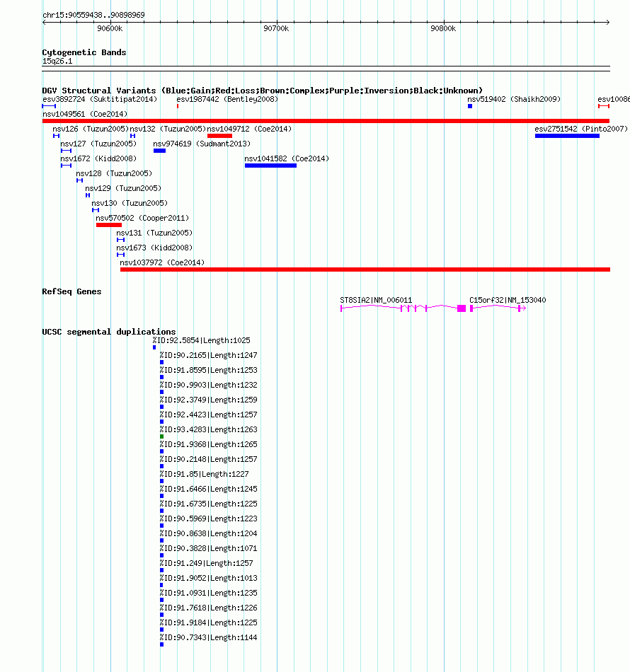Image resolution: width=630 pixels, height=672 pixels.
Task: Click the nsv1049712 (Coe2014) label
Action: (x=249, y=129)
